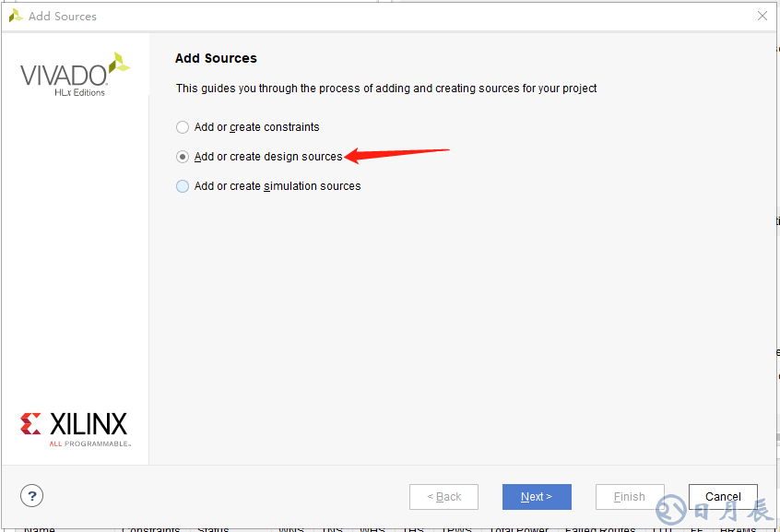This screenshot has height=532, width=780.
Task: Choose Add or create design sources
Action: (183, 157)
